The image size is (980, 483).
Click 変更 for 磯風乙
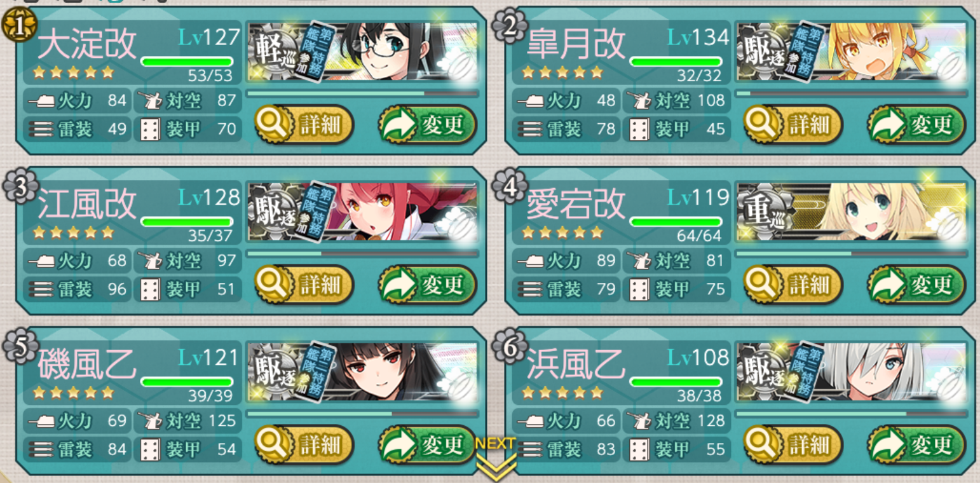427,445
